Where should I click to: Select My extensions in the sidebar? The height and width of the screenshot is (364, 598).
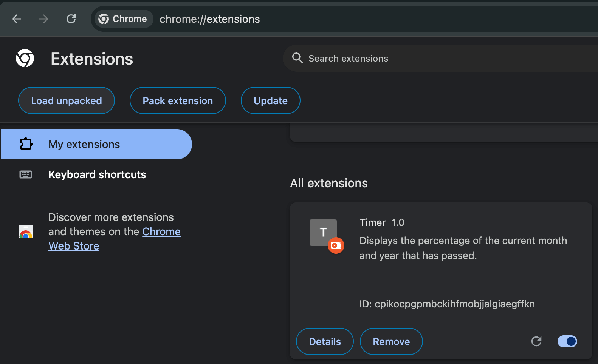(x=96, y=144)
